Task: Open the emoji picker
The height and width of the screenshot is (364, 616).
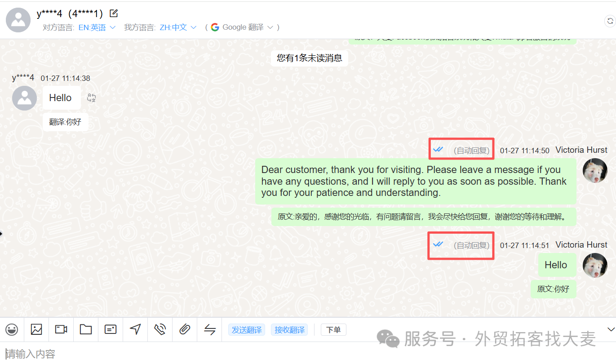Action: [x=12, y=329]
